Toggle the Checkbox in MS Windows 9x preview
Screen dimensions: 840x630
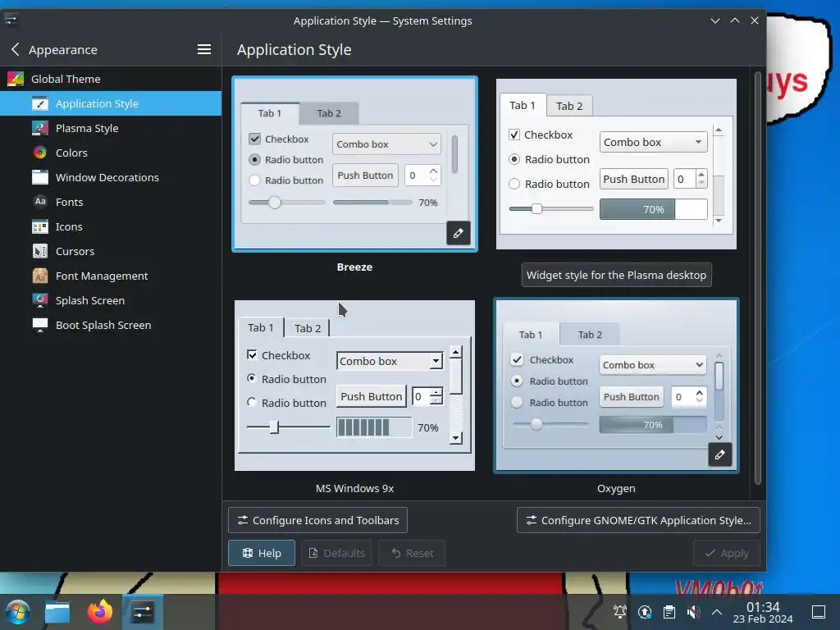tap(252, 354)
